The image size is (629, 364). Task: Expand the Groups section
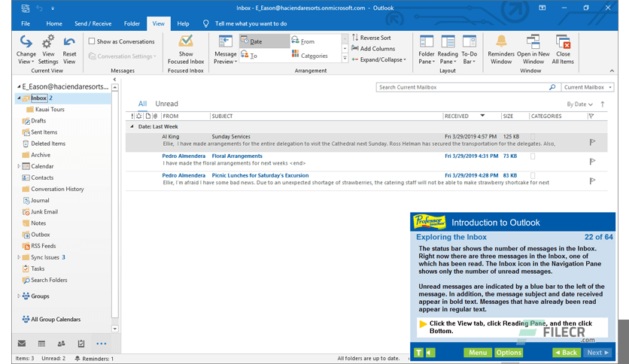[19, 296]
